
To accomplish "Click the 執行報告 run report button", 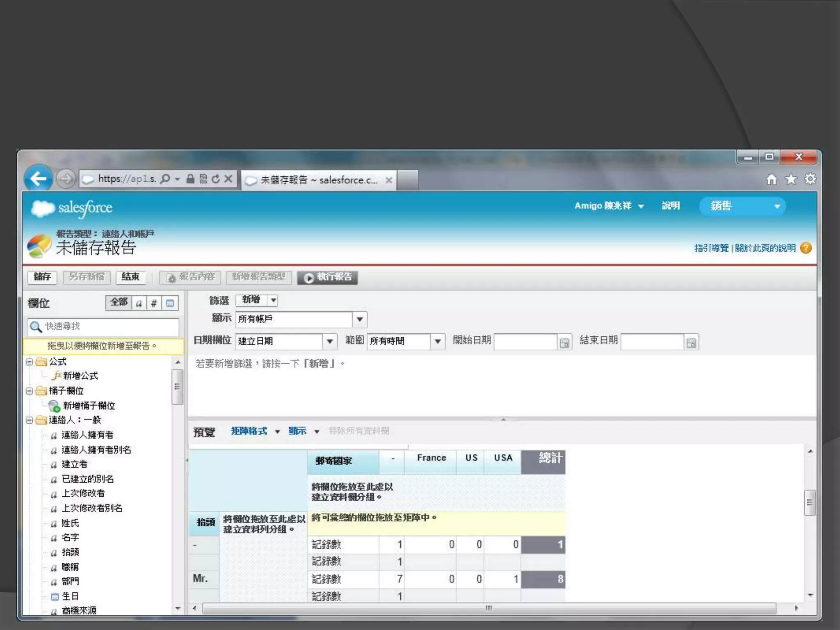I will click(328, 277).
